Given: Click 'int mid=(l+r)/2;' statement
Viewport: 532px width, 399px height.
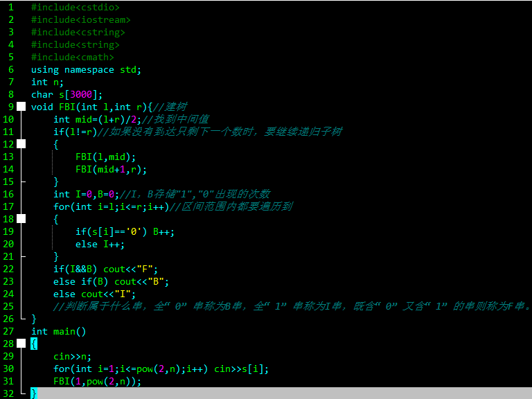Looking at the screenshot, I should tap(98, 119).
